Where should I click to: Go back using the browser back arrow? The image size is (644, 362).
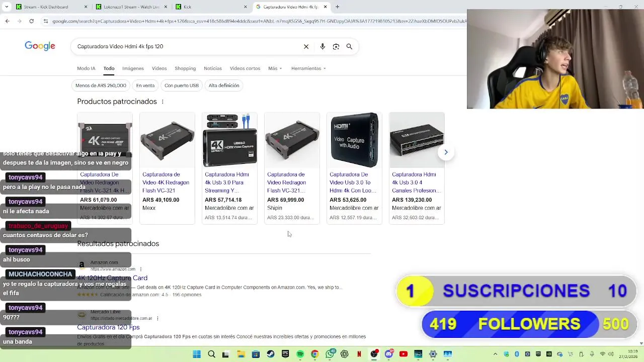coord(7,21)
